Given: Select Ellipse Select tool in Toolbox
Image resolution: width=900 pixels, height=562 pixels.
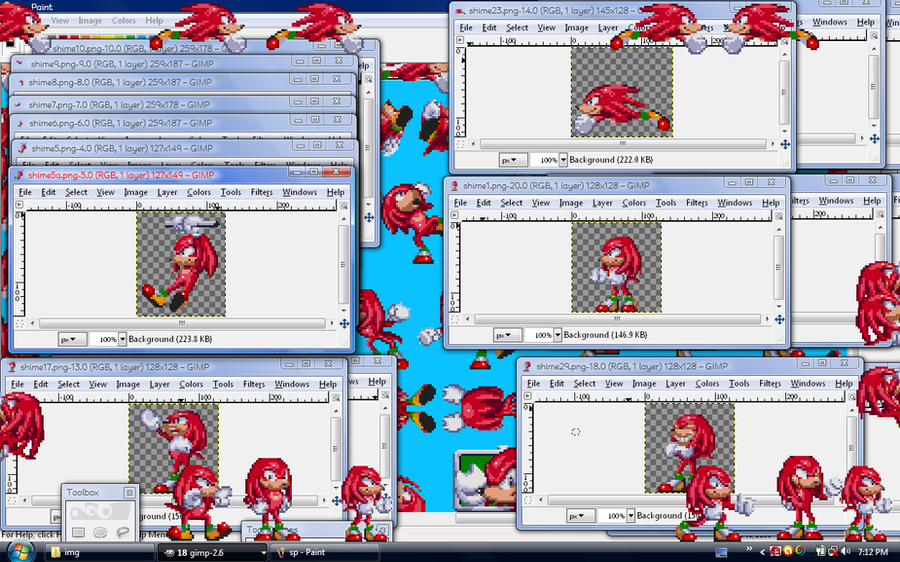Looking at the screenshot, I should (x=100, y=532).
